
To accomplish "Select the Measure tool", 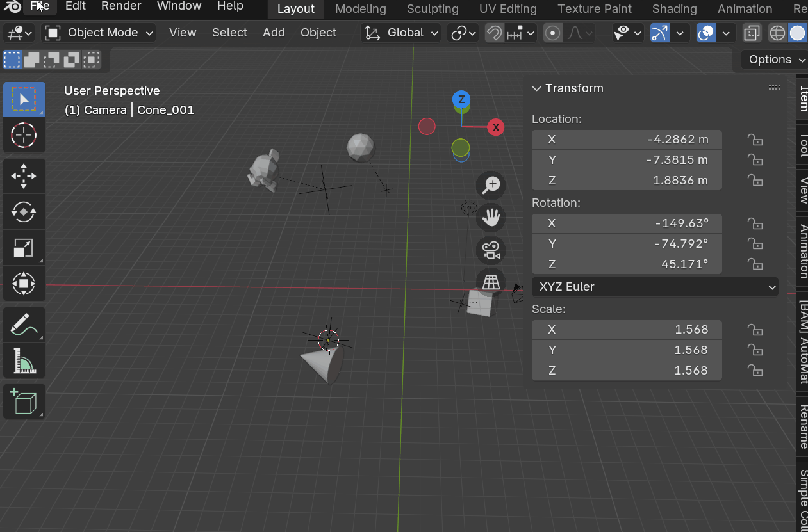I will click(x=24, y=360).
